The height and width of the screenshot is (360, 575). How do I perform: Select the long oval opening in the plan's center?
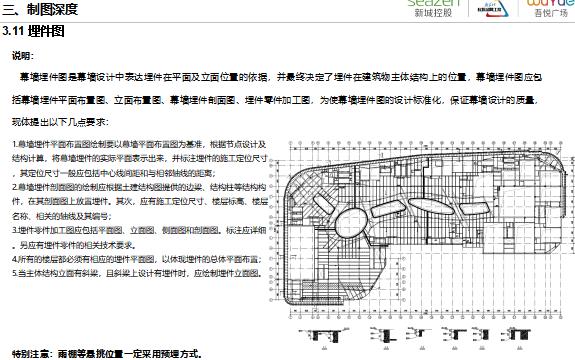click(x=431, y=206)
